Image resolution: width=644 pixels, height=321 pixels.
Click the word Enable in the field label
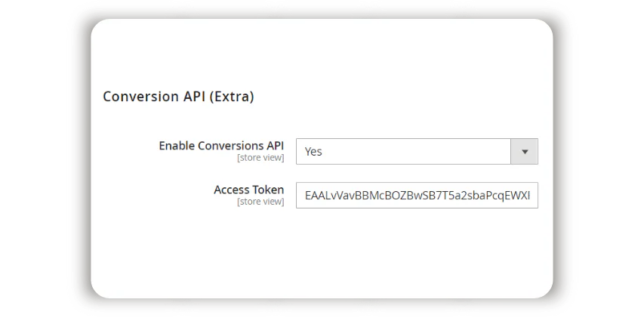(x=176, y=146)
